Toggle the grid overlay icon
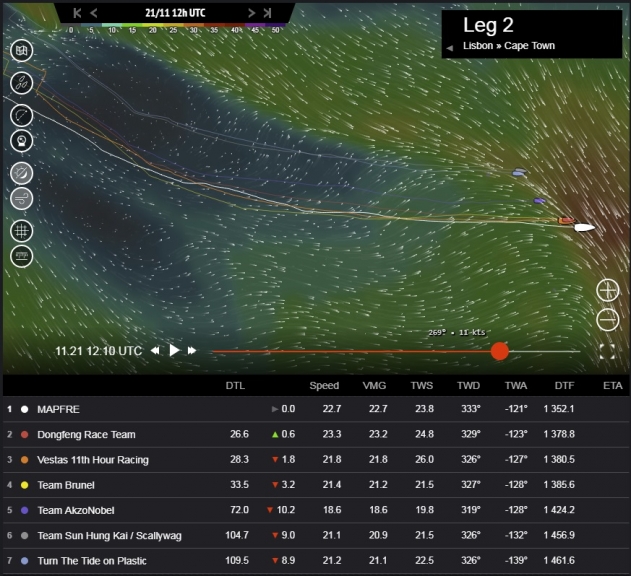 [21, 231]
